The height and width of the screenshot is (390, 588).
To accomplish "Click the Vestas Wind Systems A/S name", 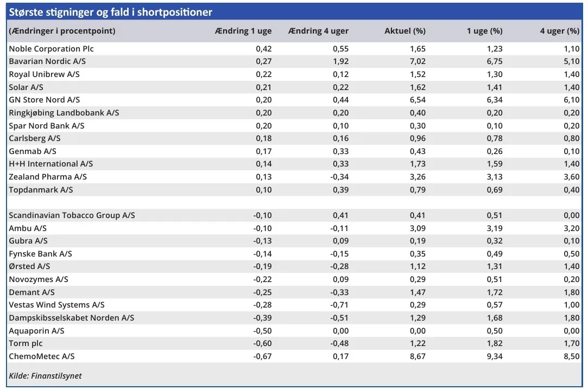I will point(57,305).
